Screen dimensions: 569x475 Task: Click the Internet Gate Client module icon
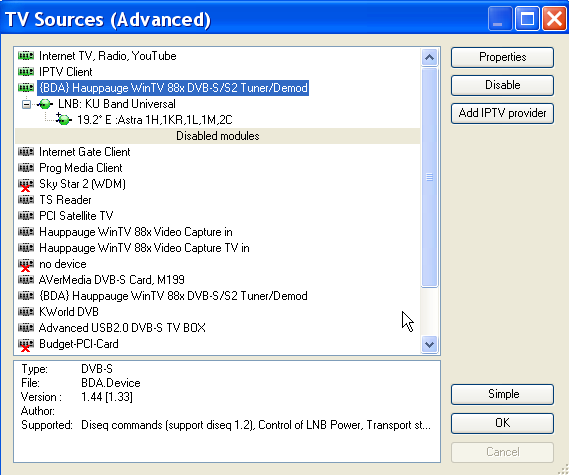point(26,152)
